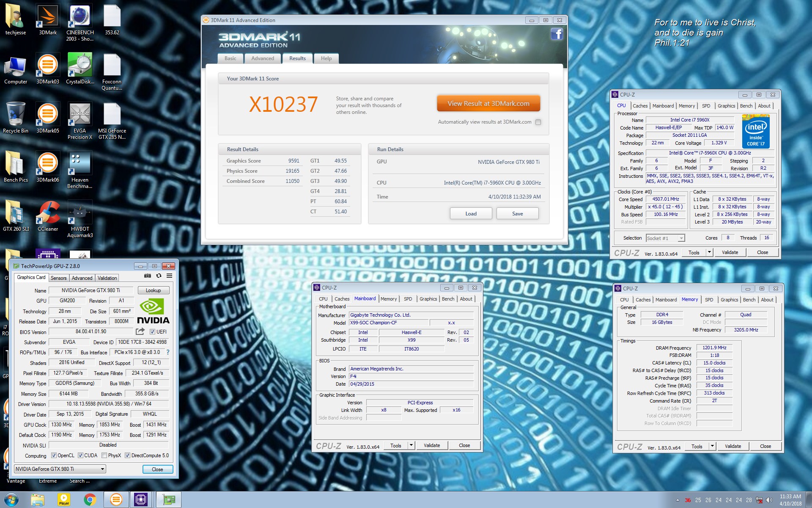
Task: Open Help tab in 3DMark 11
Action: [326, 58]
